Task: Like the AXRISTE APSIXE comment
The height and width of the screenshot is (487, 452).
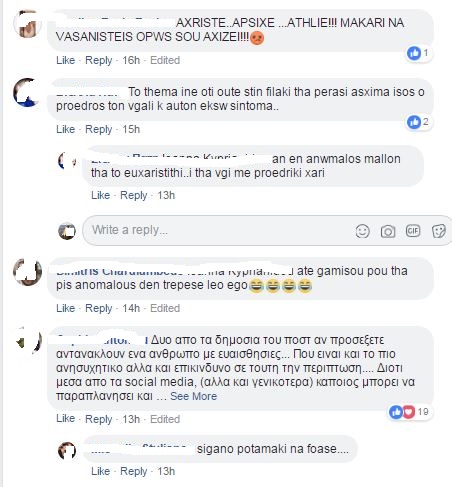Action: coord(65,60)
